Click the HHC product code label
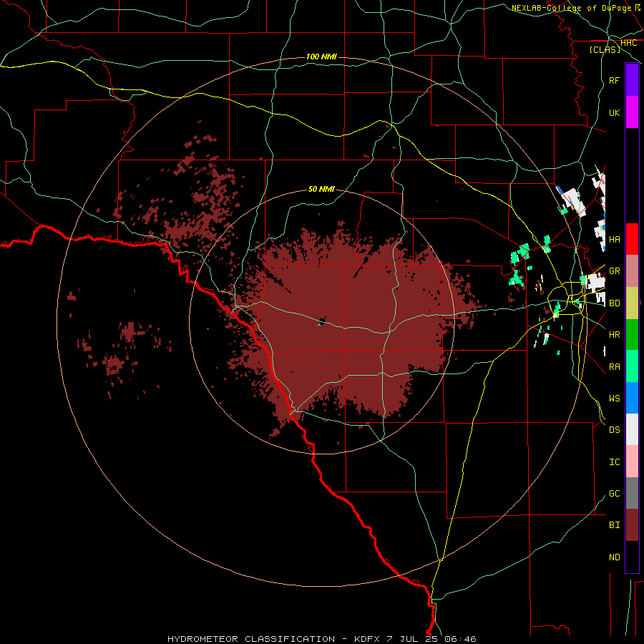The image size is (644, 644). (628, 43)
